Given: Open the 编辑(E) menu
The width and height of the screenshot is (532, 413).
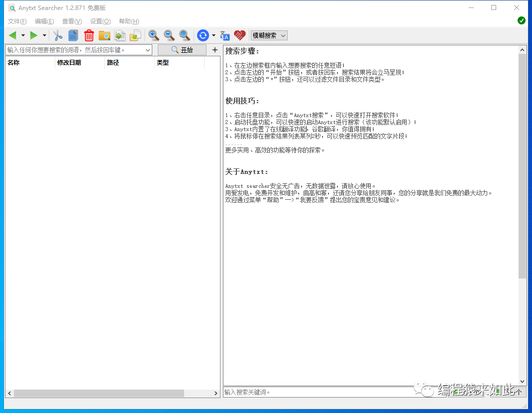Looking at the screenshot, I should (44, 21).
